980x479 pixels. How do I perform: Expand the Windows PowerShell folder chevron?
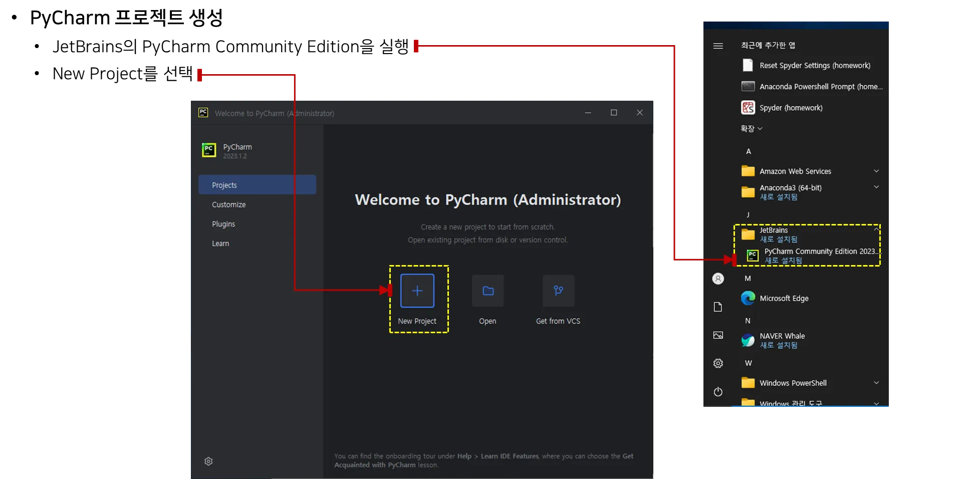(x=876, y=383)
